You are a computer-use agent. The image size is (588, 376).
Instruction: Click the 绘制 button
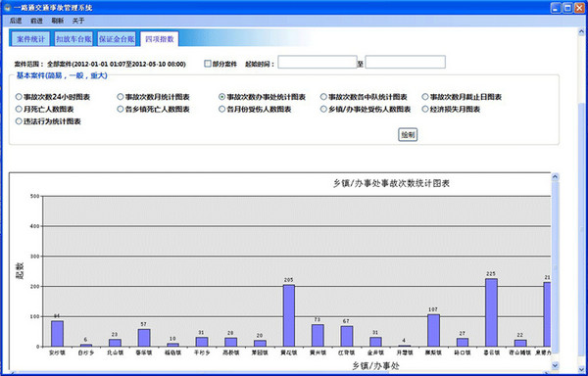[408, 135]
